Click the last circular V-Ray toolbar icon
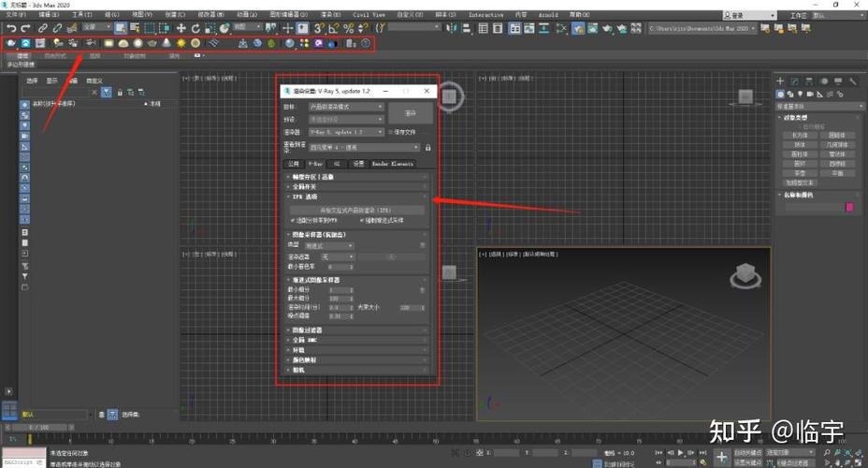868x468 pixels. coord(366,43)
